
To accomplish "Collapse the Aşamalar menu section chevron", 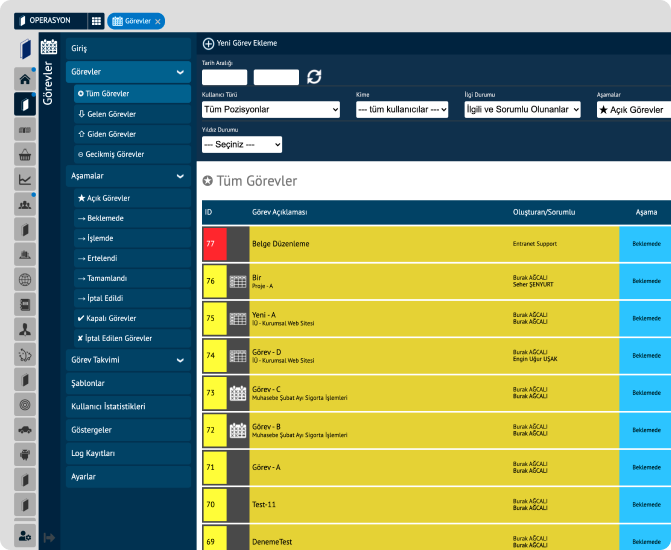I will point(181,176).
